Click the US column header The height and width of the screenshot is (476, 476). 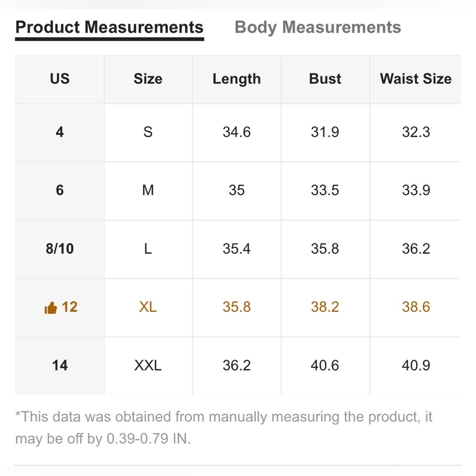(x=60, y=79)
